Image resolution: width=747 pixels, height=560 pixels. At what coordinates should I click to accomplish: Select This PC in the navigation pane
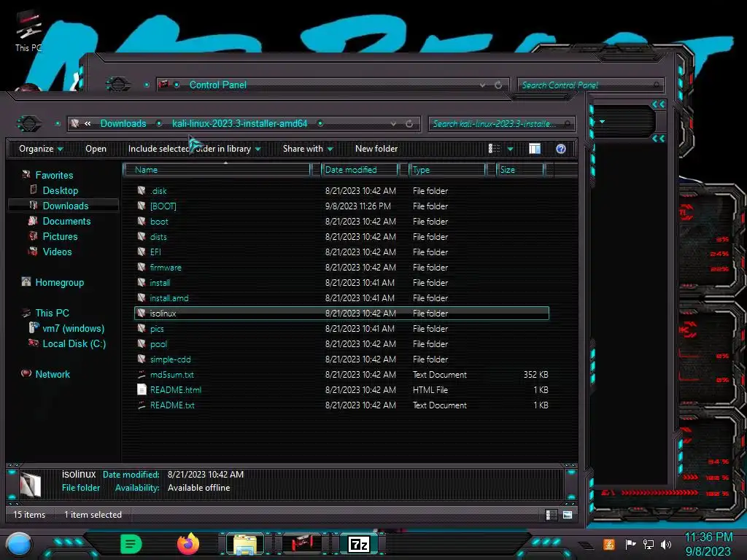53,313
